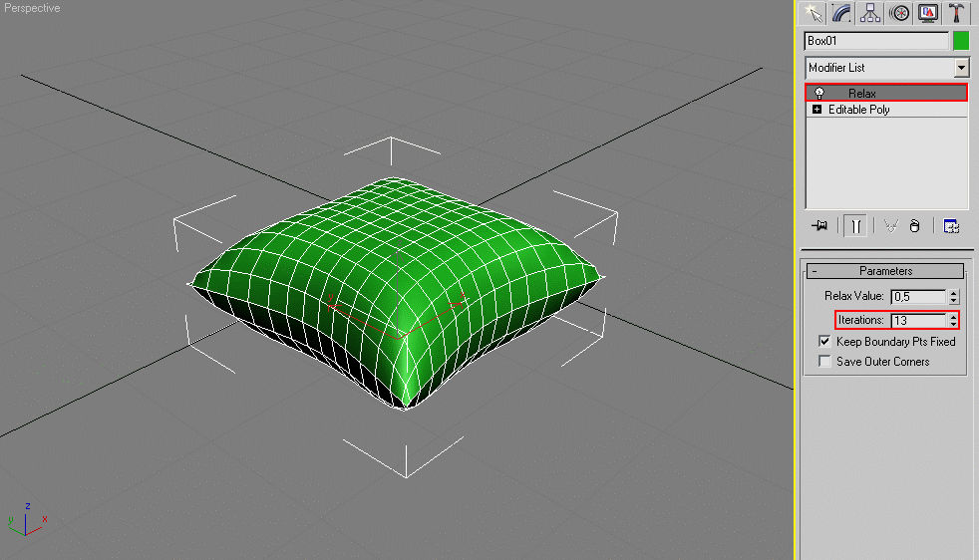This screenshot has height=560, width=979.
Task: Toggle Show End Result icon
Action: tap(855, 226)
